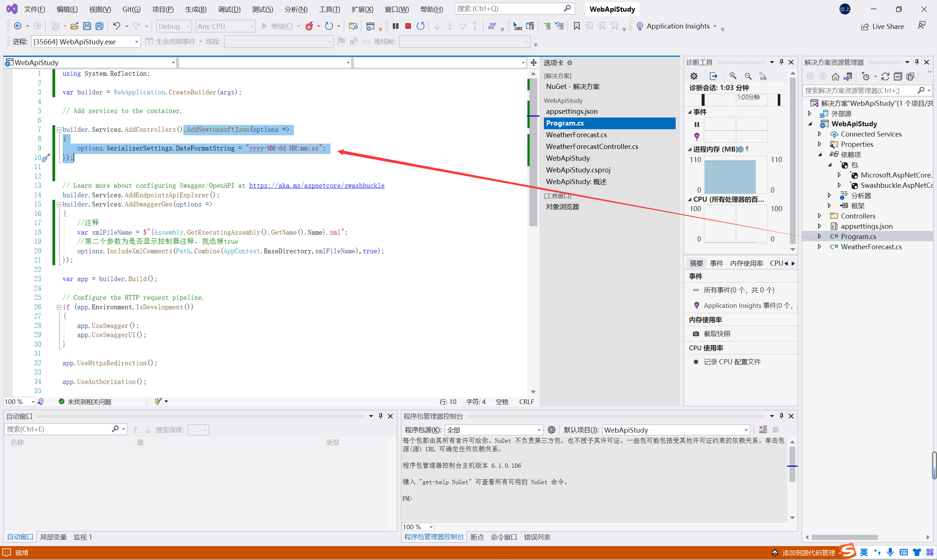Switch to the 错误列表 tab
937x560 pixels.
click(537, 537)
